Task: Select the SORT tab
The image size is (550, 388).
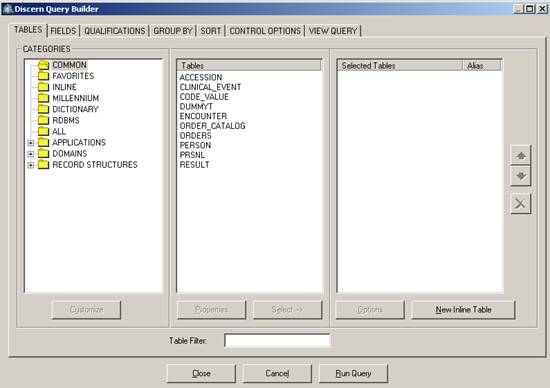Action: 210,31
